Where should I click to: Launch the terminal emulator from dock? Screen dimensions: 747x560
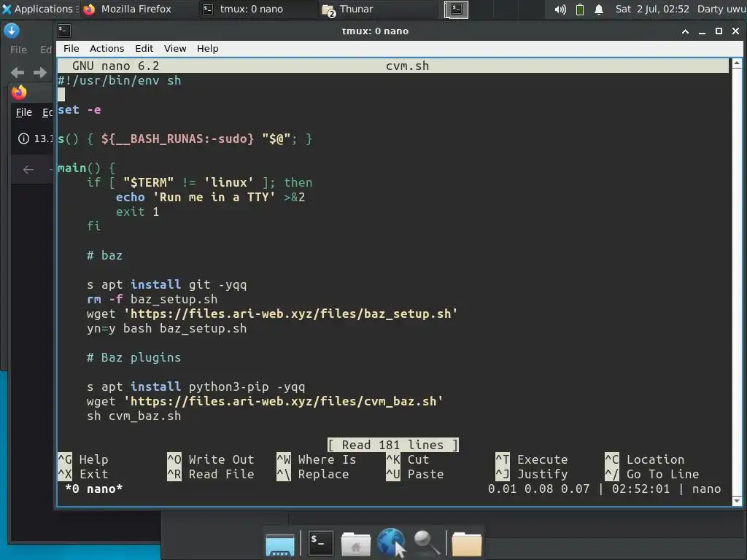[320, 542]
